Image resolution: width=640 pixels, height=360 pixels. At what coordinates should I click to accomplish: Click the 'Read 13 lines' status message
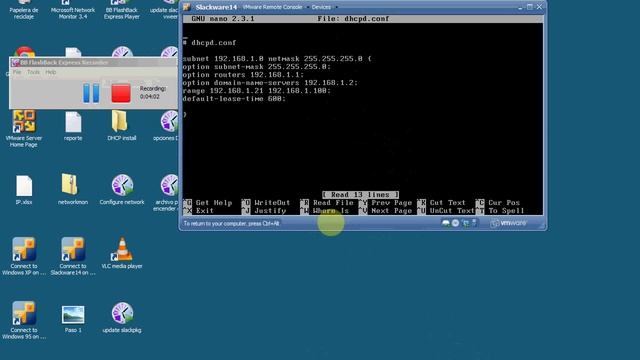pyautogui.click(x=360, y=195)
